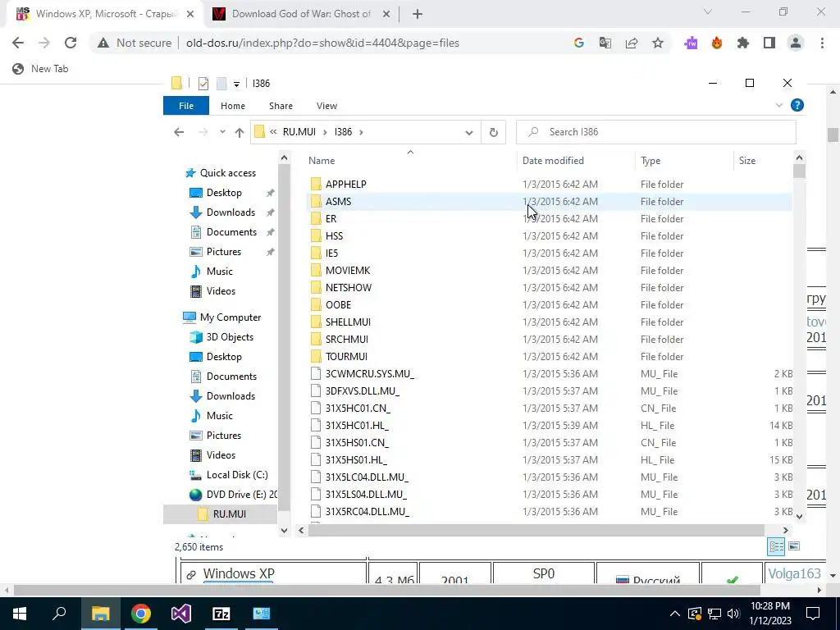Open recent locations dropdown in Explorer
The width and height of the screenshot is (840, 630).
[x=222, y=132]
